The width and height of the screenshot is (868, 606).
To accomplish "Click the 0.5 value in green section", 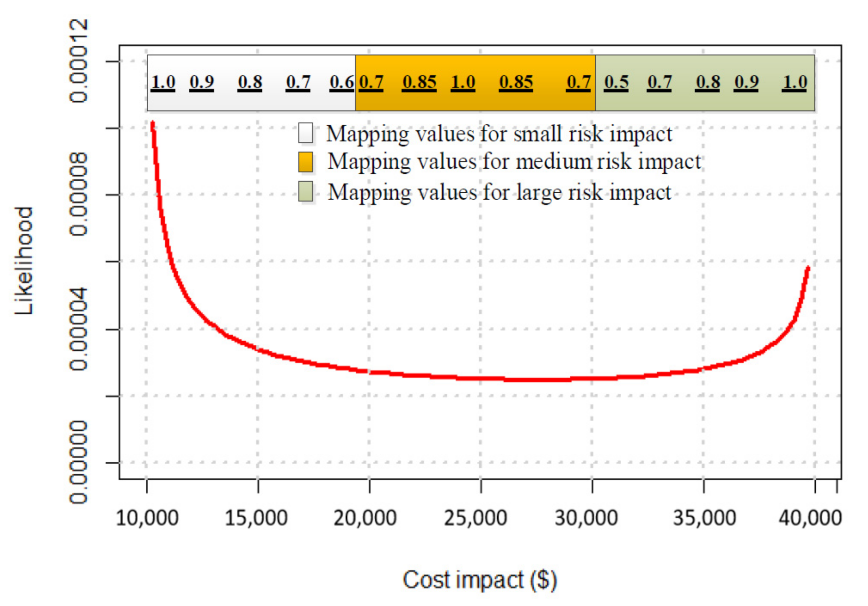I will (x=616, y=83).
